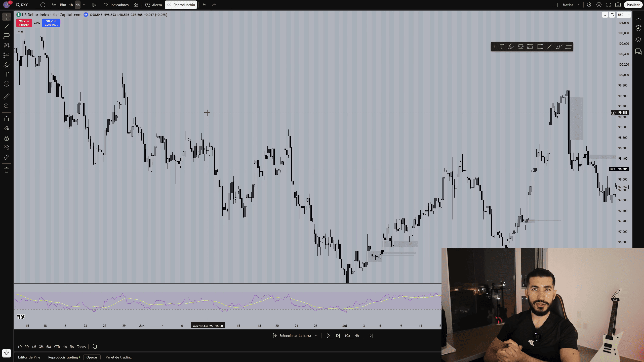Select the trend line drawing tool
The height and width of the screenshot is (362, 644).
[x=7, y=26]
